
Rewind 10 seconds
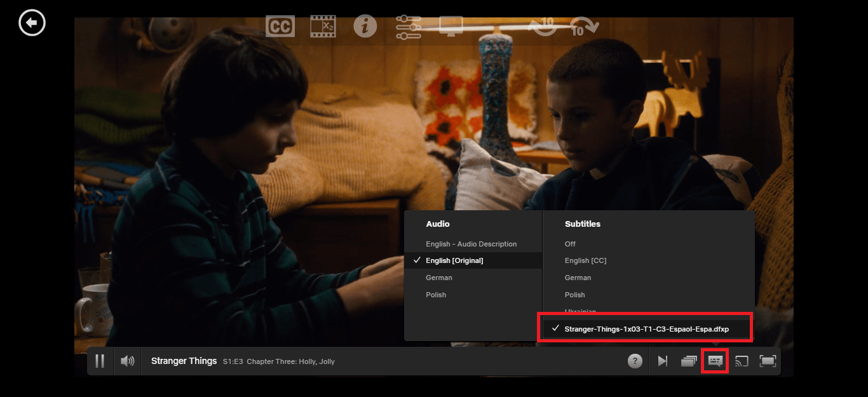[x=543, y=27]
